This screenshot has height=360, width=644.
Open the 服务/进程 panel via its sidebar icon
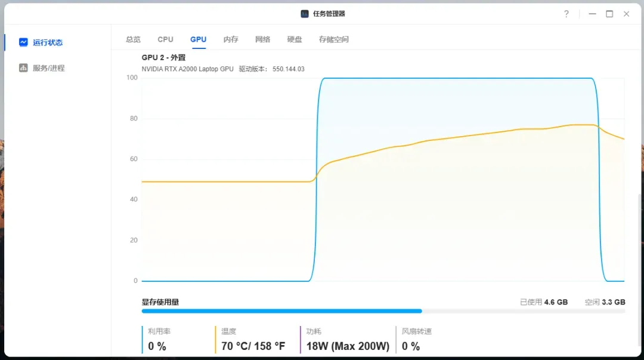tap(23, 67)
